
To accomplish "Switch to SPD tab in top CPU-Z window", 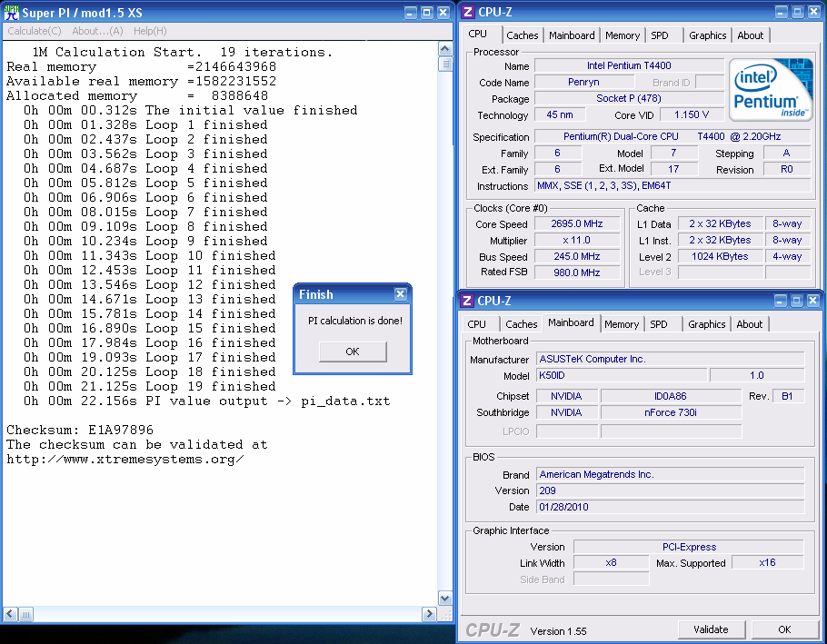I will click(659, 35).
